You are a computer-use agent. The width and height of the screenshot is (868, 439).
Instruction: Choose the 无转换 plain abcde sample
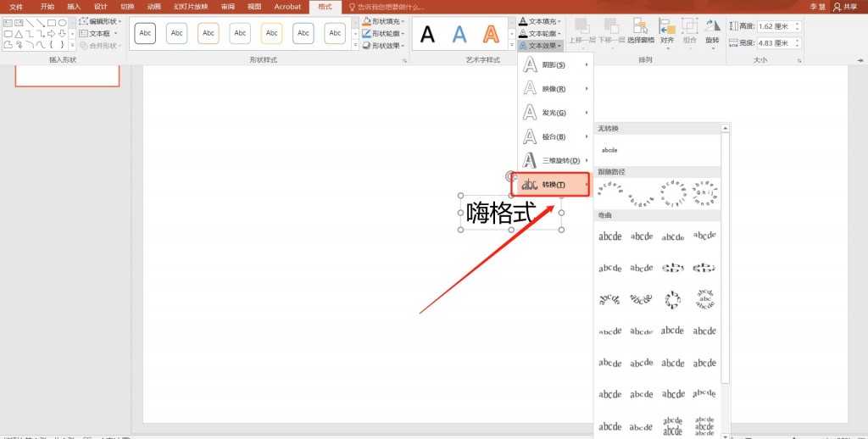[x=610, y=150]
